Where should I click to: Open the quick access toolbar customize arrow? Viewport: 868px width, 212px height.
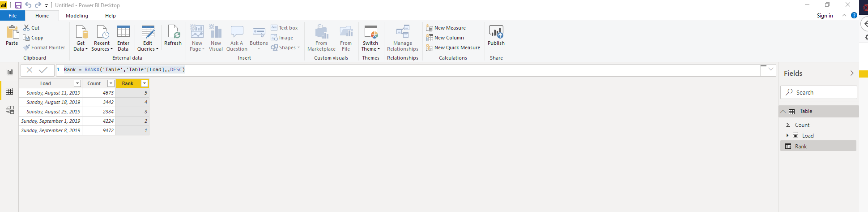(x=47, y=6)
